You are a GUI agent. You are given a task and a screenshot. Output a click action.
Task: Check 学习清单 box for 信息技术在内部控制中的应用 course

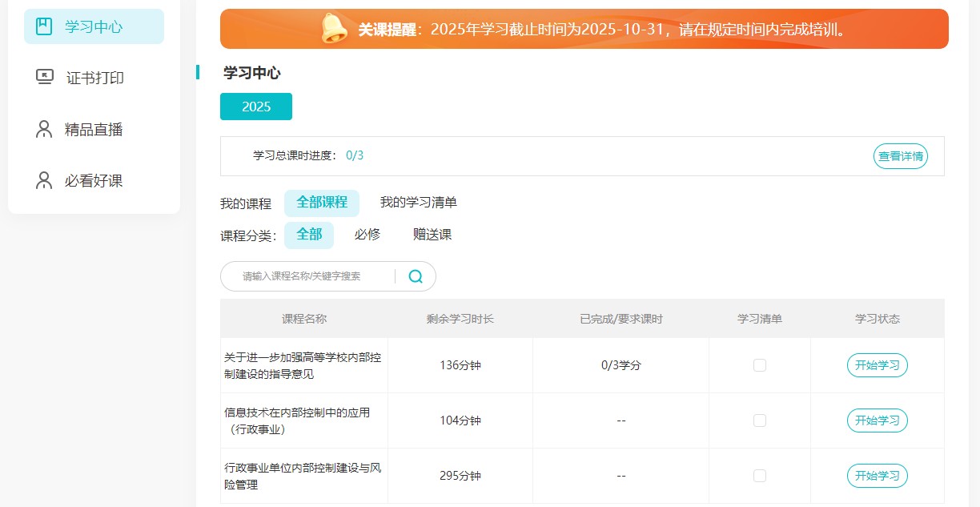pyautogui.click(x=760, y=420)
